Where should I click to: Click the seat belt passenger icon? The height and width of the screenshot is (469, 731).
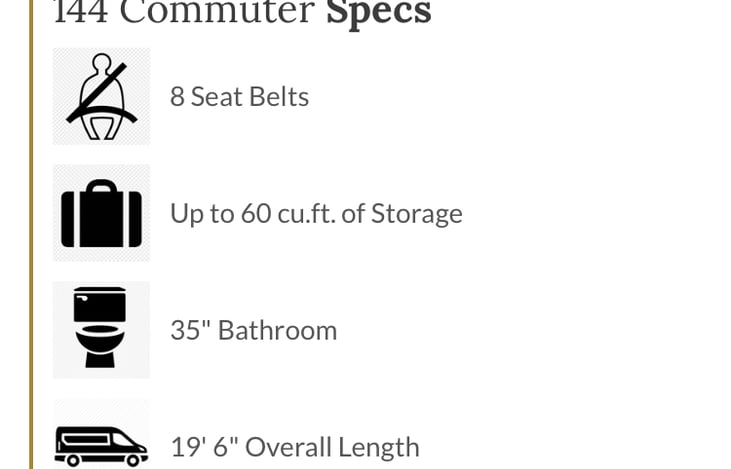(x=101, y=96)
